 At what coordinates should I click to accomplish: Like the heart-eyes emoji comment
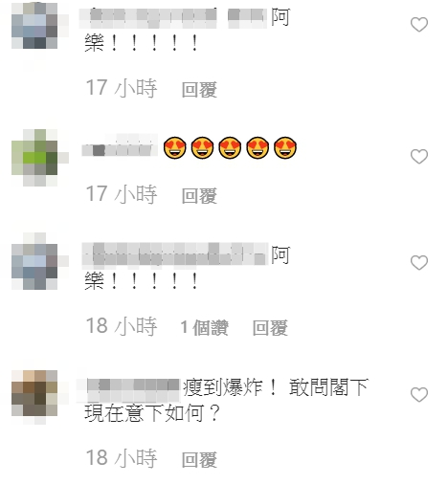pos(419,157)
